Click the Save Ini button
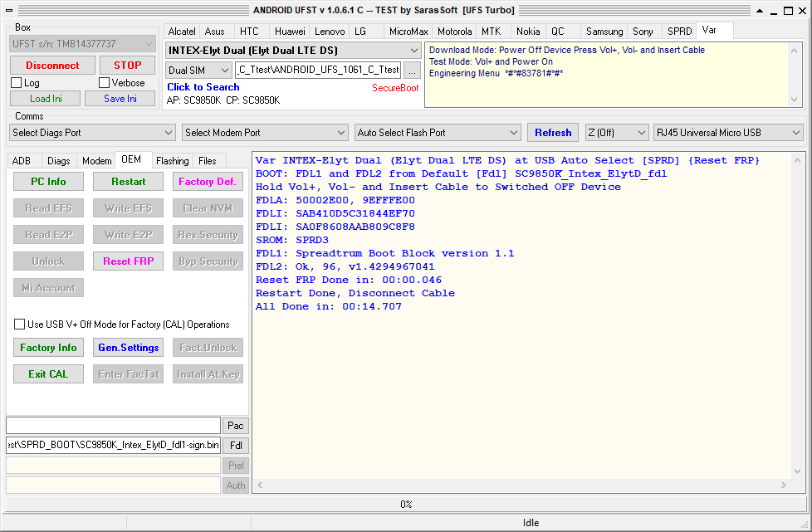 (120, 98)
